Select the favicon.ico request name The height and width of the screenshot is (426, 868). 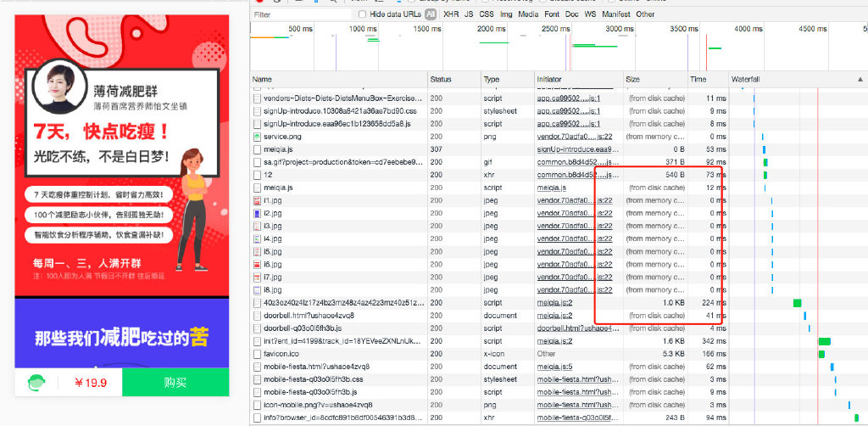[281, 353]
